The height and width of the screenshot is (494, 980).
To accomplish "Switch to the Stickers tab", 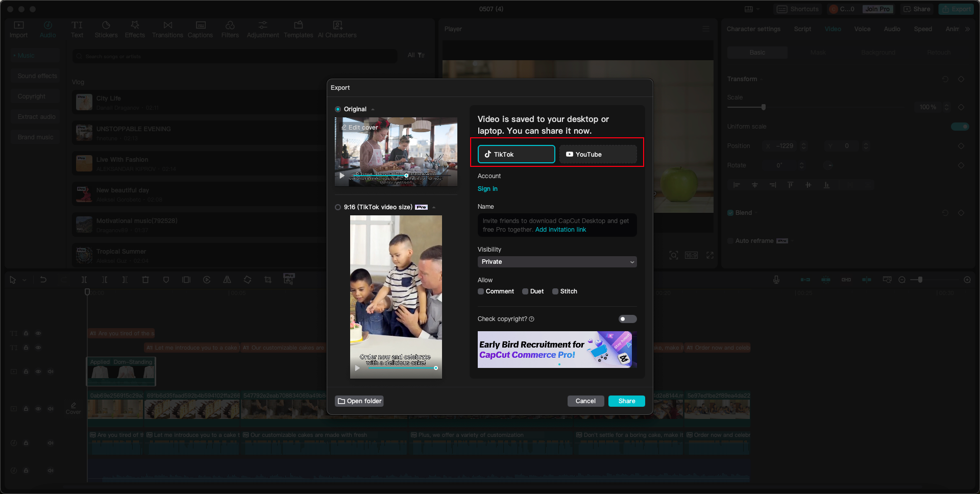I will (106, 30).
